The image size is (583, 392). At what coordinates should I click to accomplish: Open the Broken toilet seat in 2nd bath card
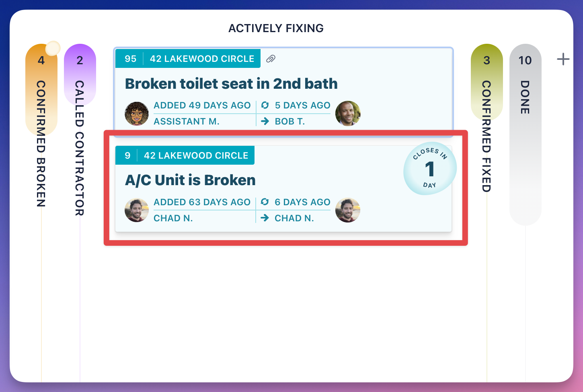pos(231,84)
